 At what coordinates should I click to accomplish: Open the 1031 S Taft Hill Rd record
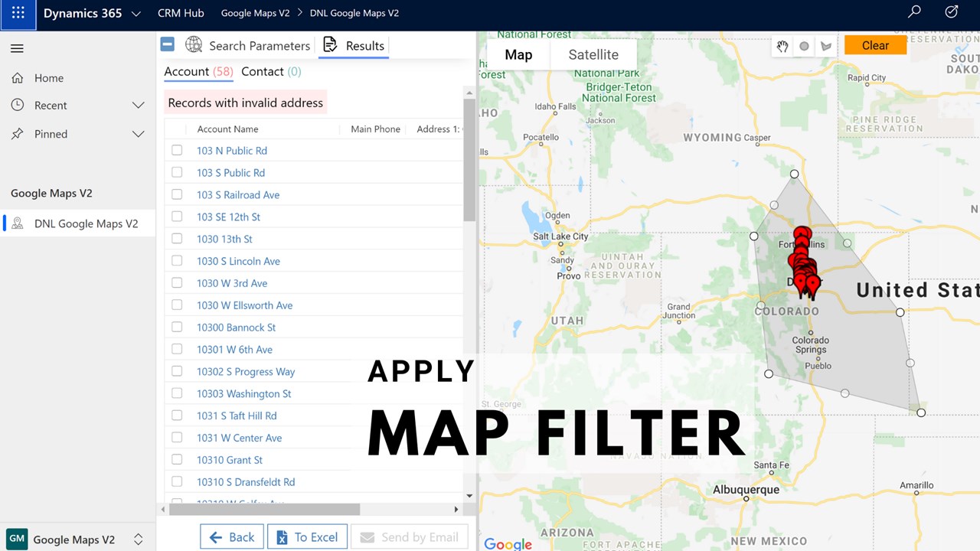click(237, 416)
